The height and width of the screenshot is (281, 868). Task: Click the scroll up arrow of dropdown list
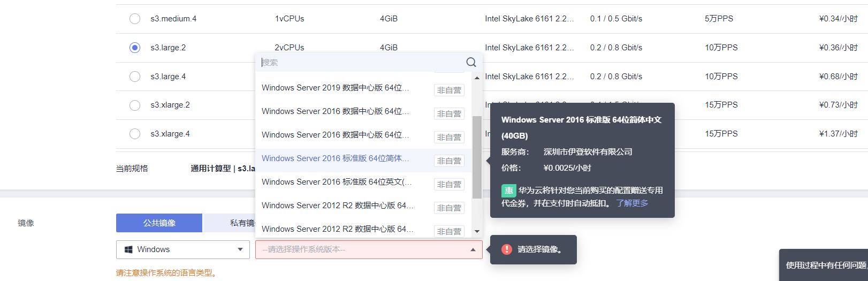[x=477, y=78]
